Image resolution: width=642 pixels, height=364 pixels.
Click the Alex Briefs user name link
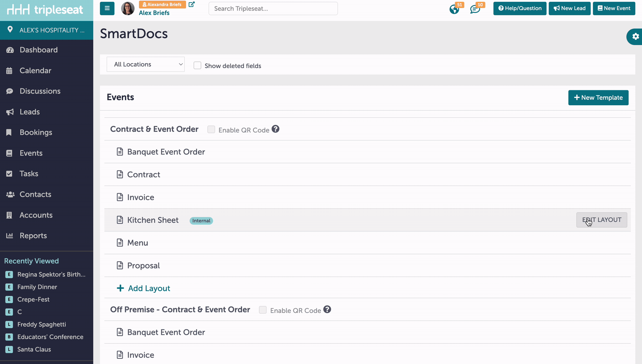[154, 13]
